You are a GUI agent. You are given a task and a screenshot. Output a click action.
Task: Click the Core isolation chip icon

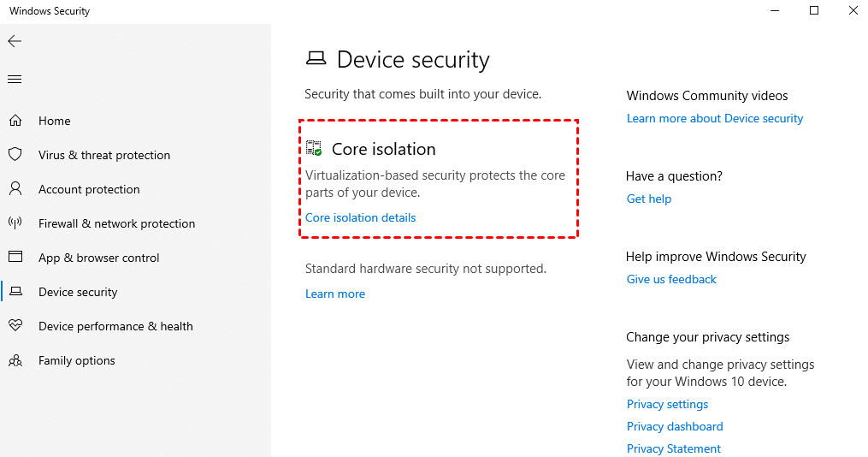pos(314,149)
